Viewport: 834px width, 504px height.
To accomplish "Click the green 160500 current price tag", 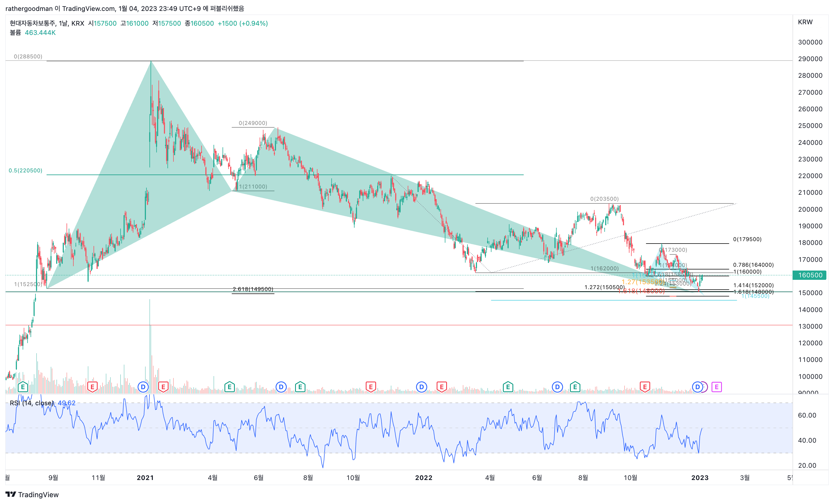I will tap(810, 275).
